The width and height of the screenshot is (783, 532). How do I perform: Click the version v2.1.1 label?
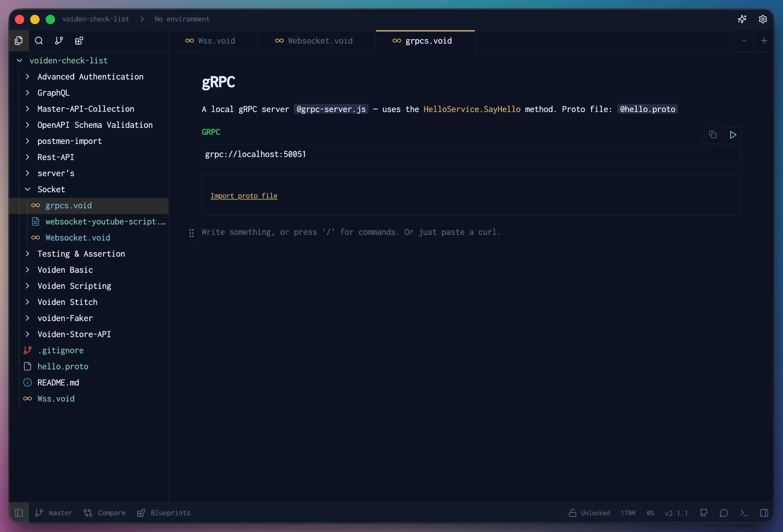(676, 513)
